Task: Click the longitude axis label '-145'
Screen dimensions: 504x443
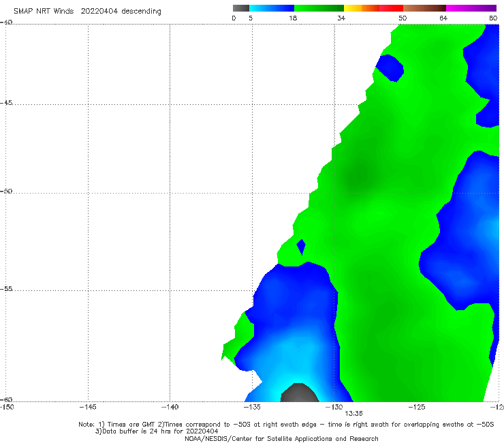Action: tap(88, 407)
